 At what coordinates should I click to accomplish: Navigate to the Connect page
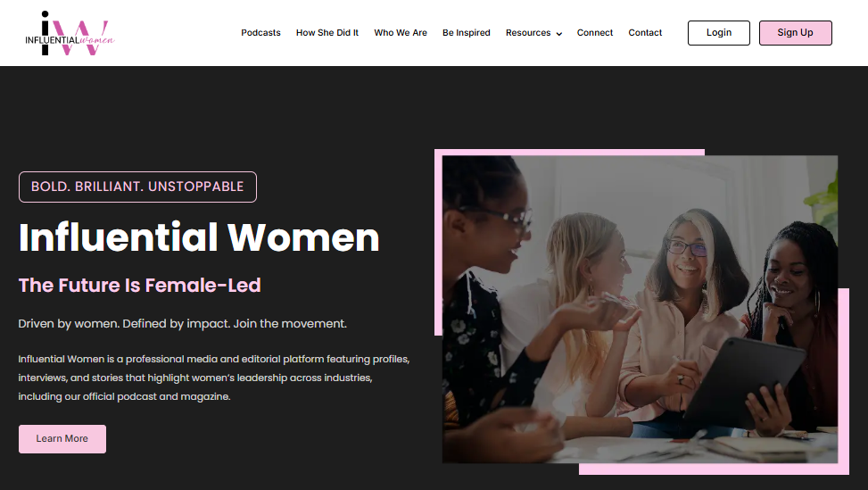coord(594,33)
